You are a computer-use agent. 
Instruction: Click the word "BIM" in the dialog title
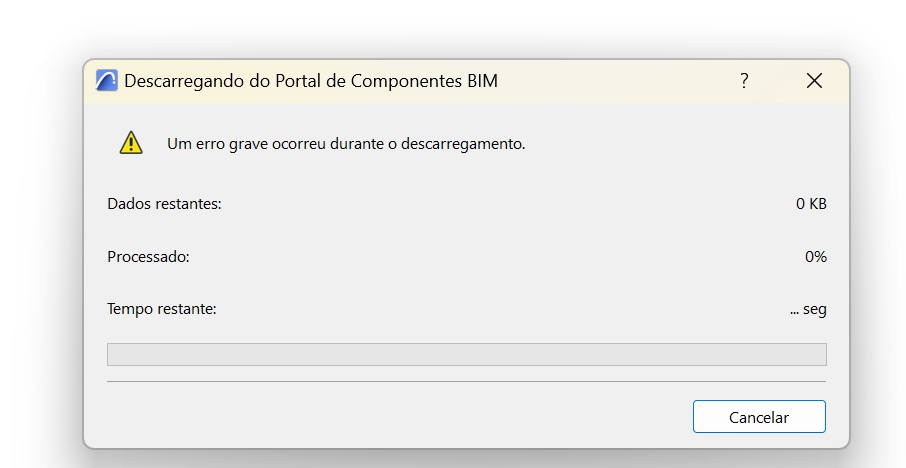pyautogui.click(x=482, y=82)
